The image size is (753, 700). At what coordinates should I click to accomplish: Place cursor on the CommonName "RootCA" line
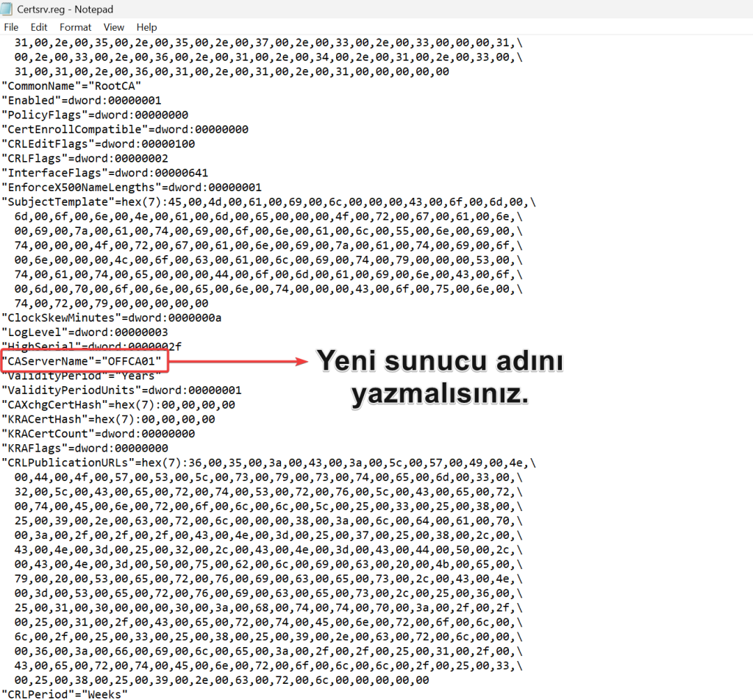click(71, 85)
